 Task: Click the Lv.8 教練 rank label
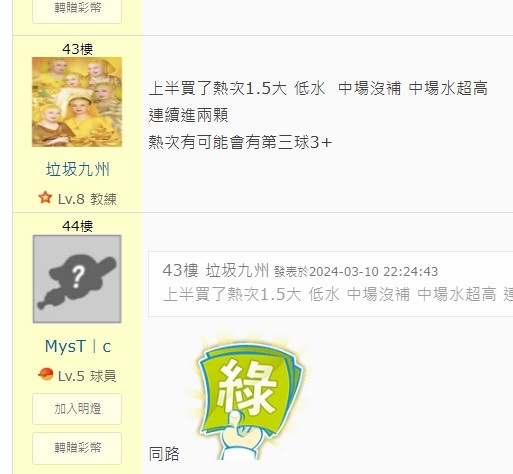[87, 199]
